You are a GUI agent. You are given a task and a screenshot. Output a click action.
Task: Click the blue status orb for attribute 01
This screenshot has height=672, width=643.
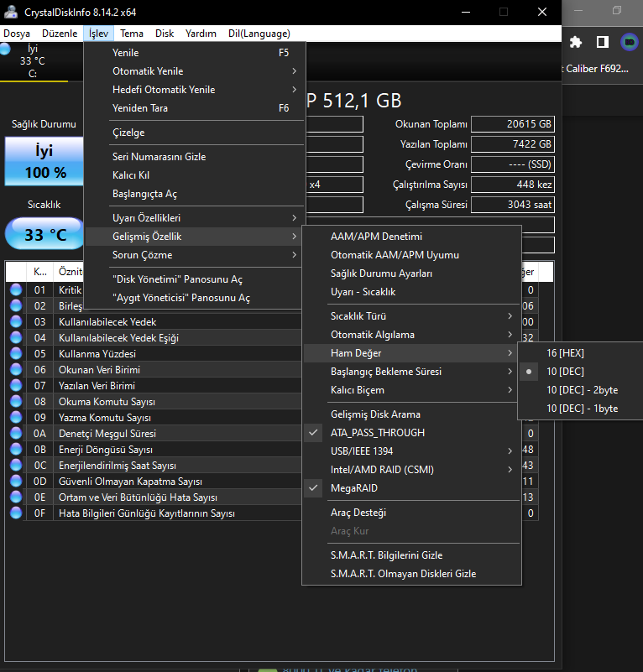click(16, 289)
